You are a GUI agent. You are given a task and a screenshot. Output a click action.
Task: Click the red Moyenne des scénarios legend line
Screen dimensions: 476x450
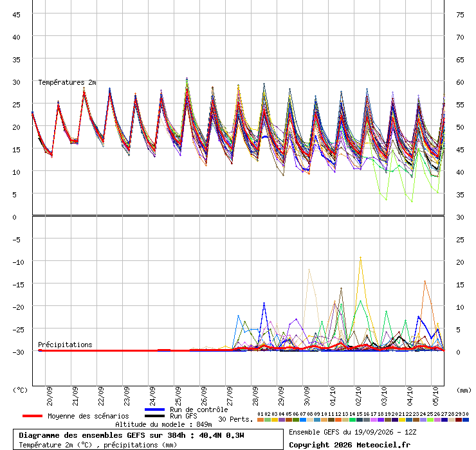tap(32, 416)
